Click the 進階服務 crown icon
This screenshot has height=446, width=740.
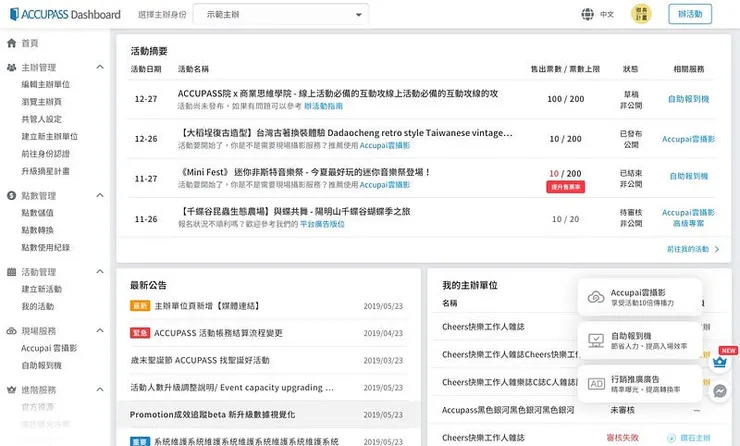(x=11, y=390)
